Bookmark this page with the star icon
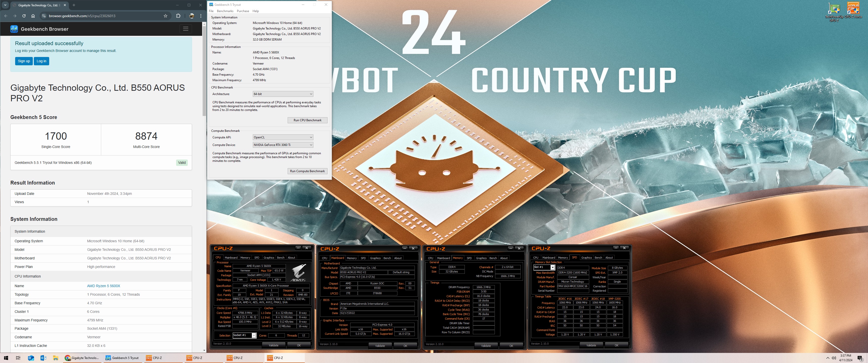The width and height of the screenshot is (868, 363). [x=166, y=16]
